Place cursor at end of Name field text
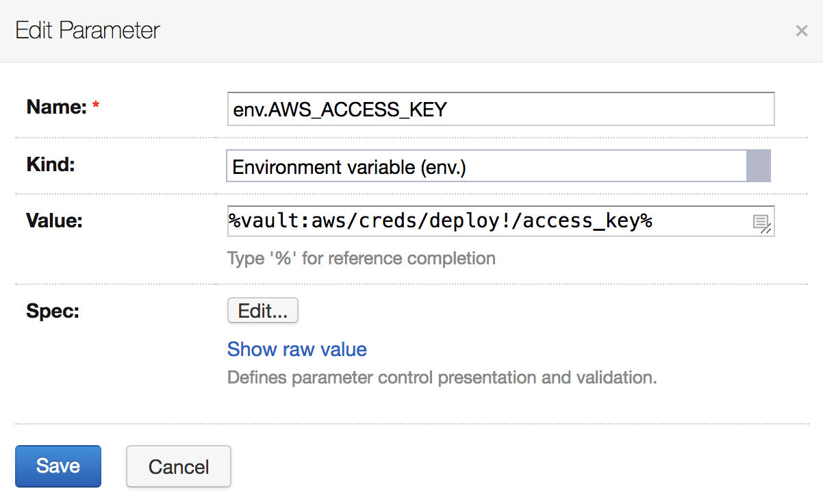 (x=448, y=110)
